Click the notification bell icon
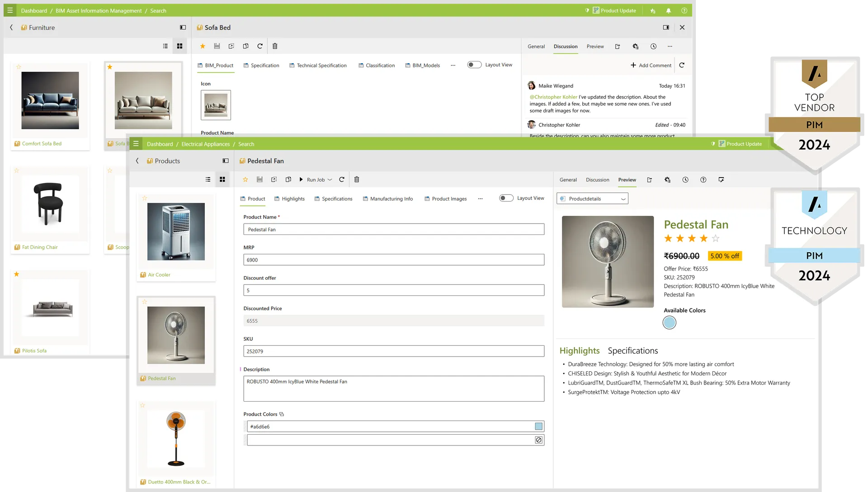 pyautogui.click(x=668, y=11)
